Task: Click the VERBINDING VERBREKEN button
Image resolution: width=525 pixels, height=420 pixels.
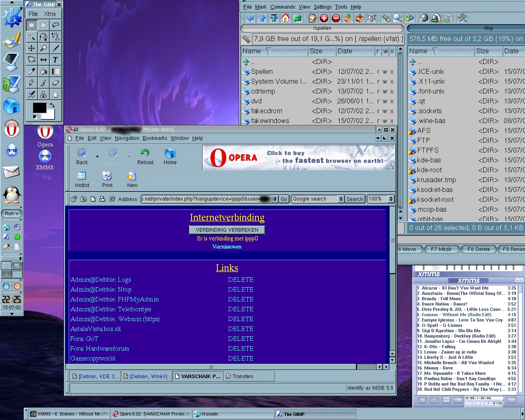Action: 227,230
